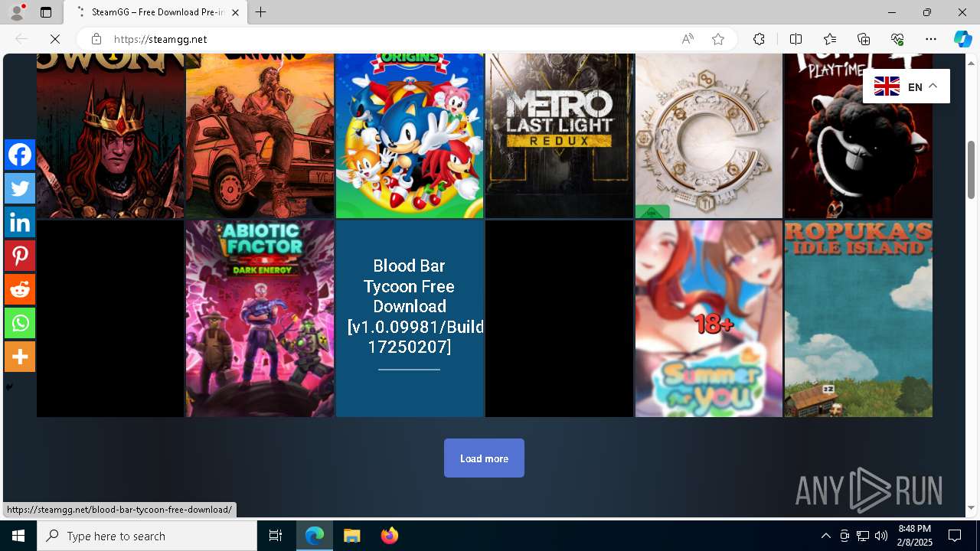
Task: Open File Explorer from taskbar
Action: coord(352,536)
